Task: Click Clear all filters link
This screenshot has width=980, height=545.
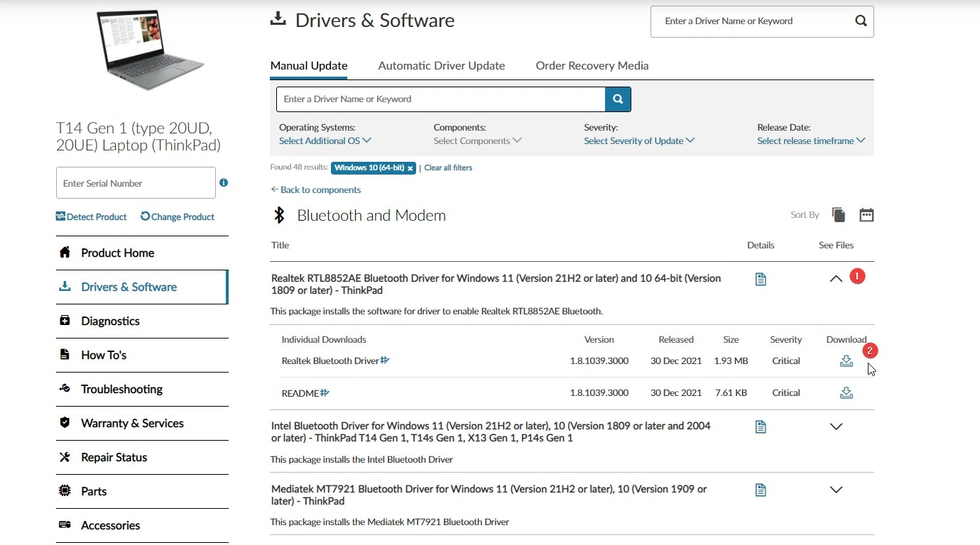Action: (x=448, y=167)
